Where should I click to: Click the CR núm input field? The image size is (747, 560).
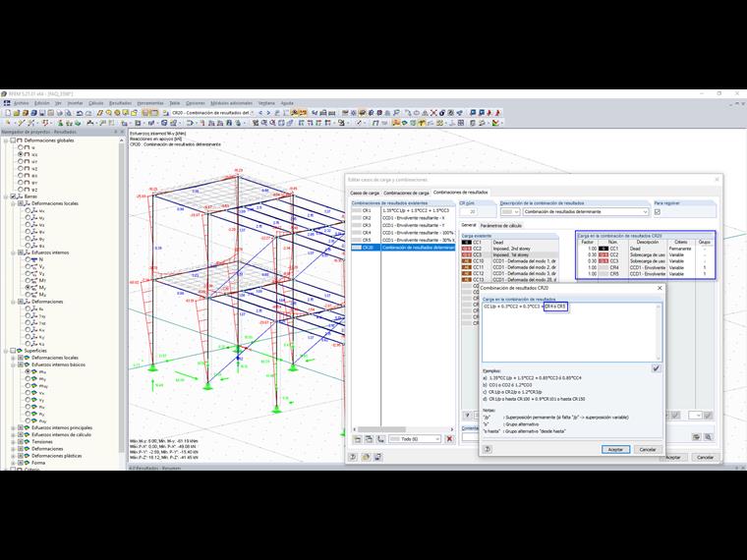[469, 212]
